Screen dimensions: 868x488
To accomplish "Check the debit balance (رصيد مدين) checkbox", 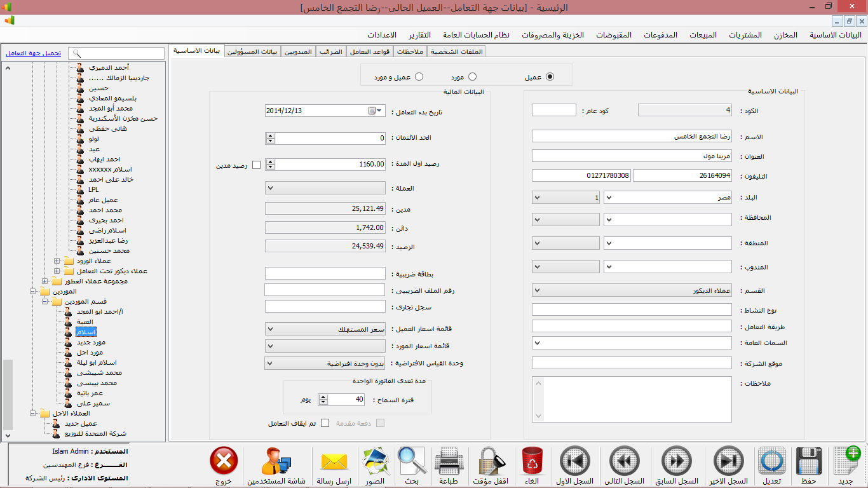I will (257, 165).
